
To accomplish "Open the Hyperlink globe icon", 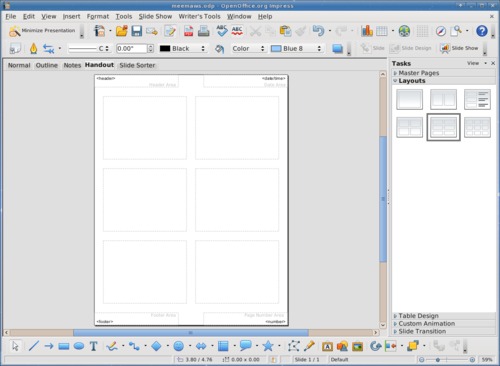I will pyautogui.click(x=404, y=31).
